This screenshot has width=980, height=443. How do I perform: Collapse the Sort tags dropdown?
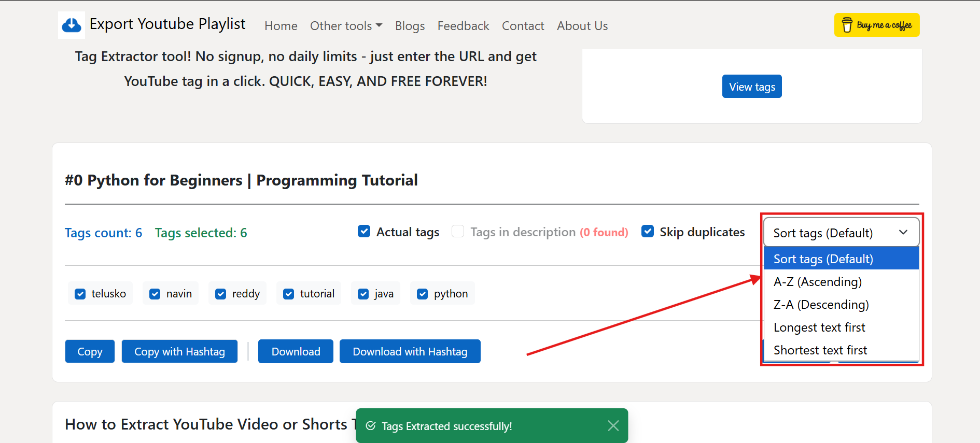pos(841,233)
